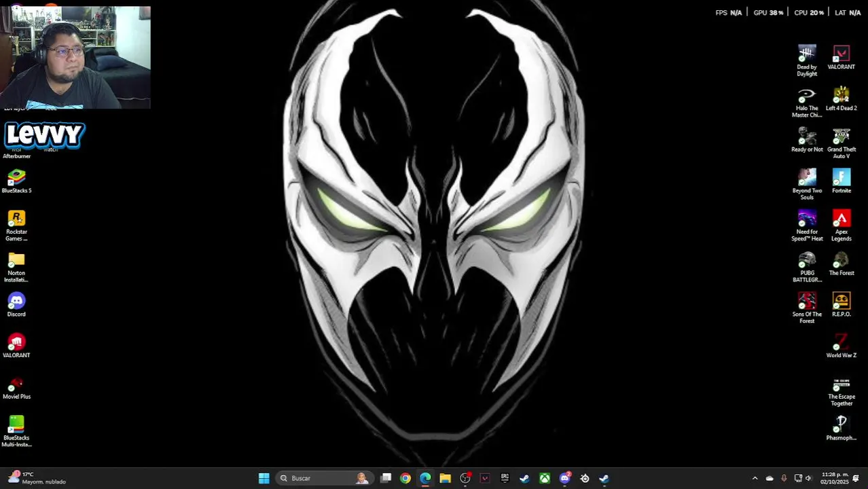Launch VALORANT shortcut beside Dead by Daylight
The image size is (868, 489).
click(842, 58)
